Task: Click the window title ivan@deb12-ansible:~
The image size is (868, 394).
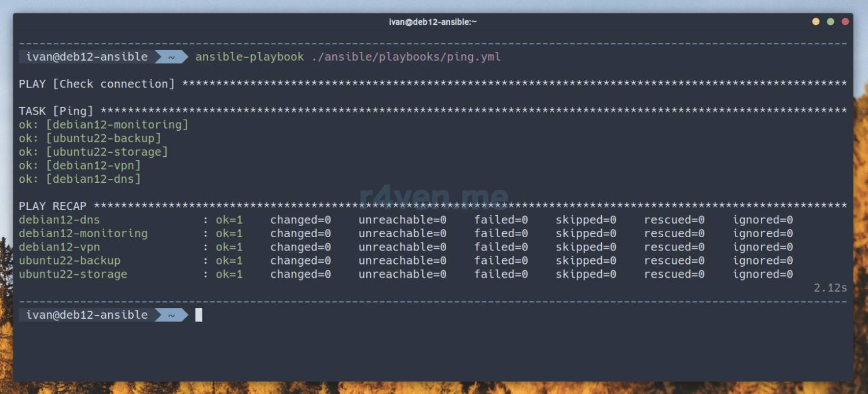Action: (x=433, y=22)
